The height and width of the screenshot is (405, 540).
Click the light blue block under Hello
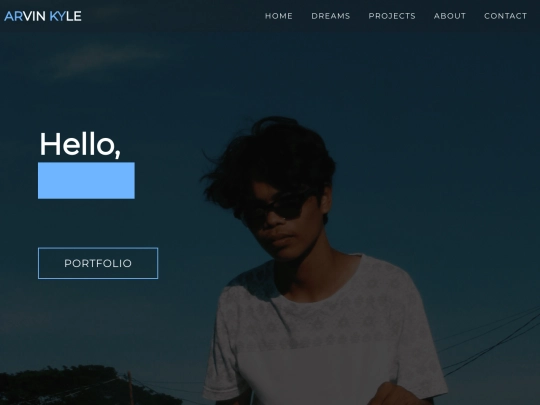(x=86, y=180)
